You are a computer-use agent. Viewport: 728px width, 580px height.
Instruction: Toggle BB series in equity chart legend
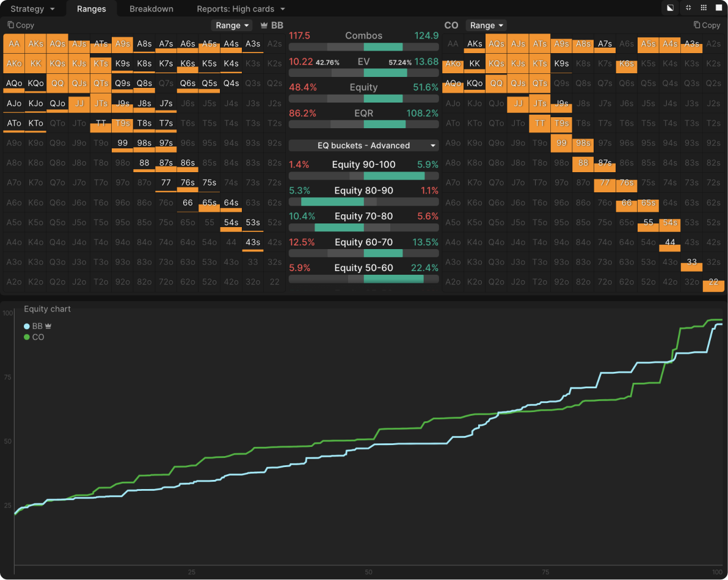(x=34, y=327)
